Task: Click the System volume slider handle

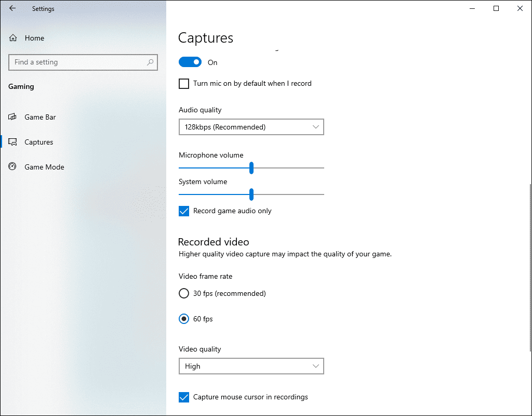Action: 251,194
